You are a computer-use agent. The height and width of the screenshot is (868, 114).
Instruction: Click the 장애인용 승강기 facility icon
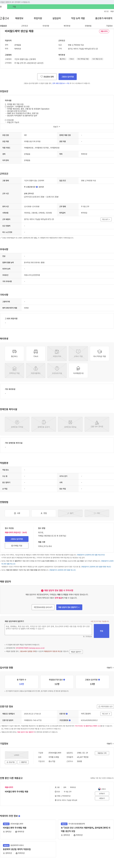coord(44,424)
